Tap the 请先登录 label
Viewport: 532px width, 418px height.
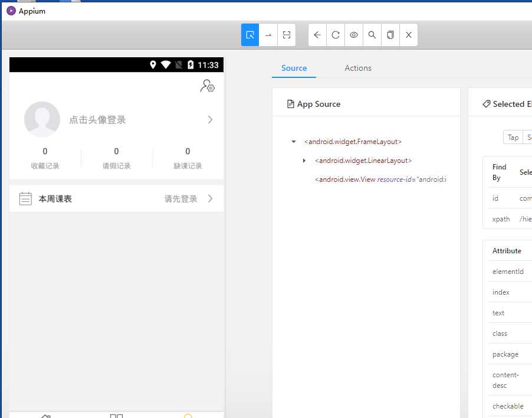tap(181, 198)
